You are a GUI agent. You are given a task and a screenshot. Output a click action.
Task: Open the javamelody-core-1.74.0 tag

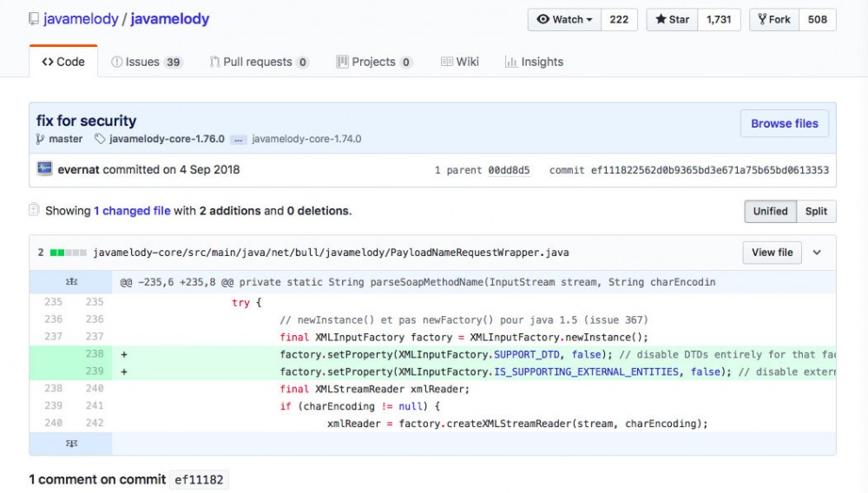coord(306,139)
